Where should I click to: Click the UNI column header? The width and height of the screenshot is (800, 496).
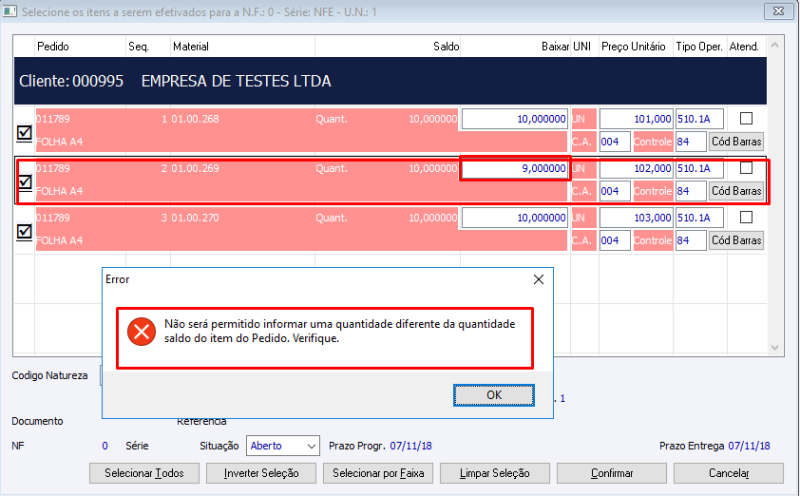click(582, 46)
